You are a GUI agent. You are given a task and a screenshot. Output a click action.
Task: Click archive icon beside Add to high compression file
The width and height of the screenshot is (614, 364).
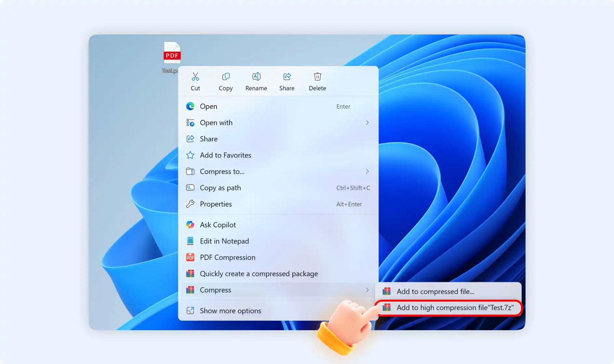pyautogui.click(x=387, y=307)
